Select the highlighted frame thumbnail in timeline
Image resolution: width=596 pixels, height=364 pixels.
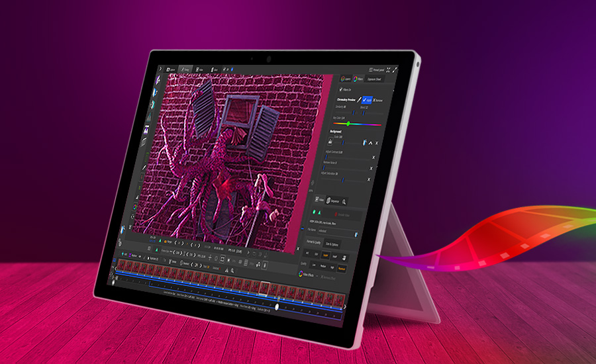coord(264,288)
